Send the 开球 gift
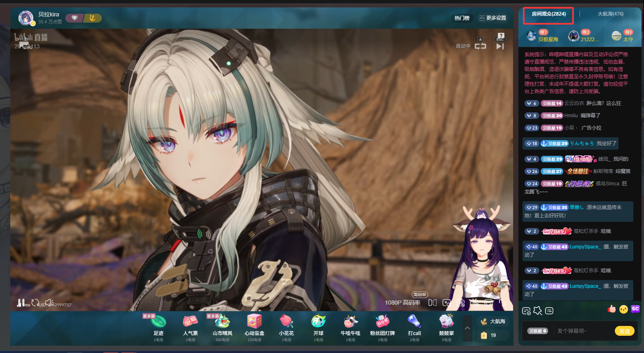 pos(319,328)
